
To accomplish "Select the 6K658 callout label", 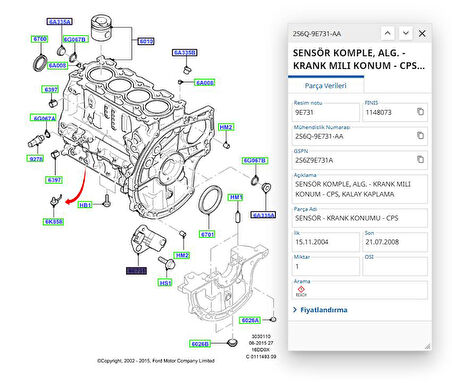I will click(53, 222).
